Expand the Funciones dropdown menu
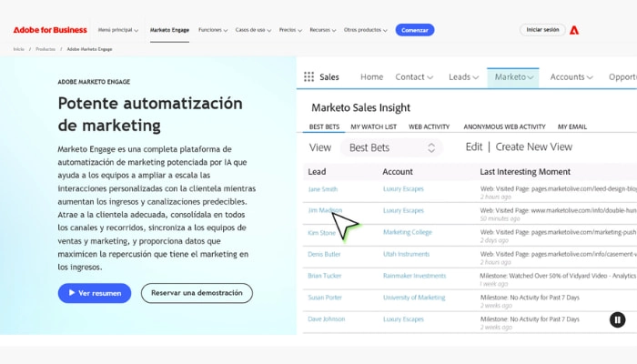The width and height of the screenshot is (637, 364). click(x=213, y=30)
